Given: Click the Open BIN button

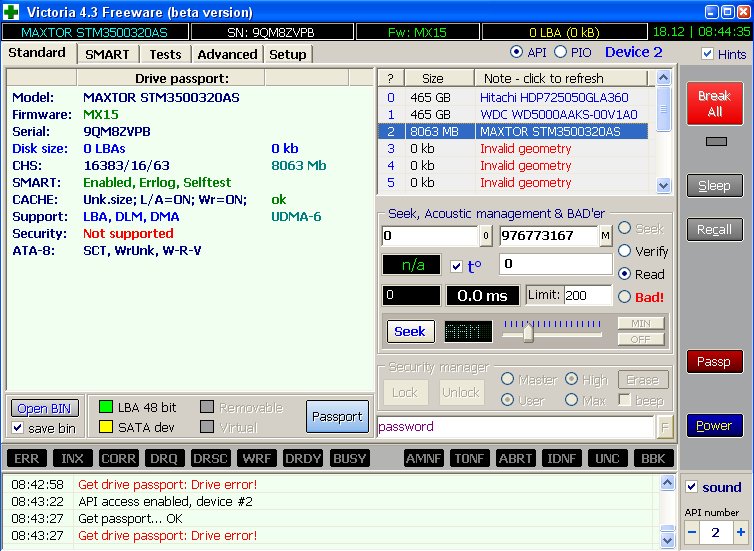Looking at the screenshot, I should pyautogui.click(x=45, y=409).
